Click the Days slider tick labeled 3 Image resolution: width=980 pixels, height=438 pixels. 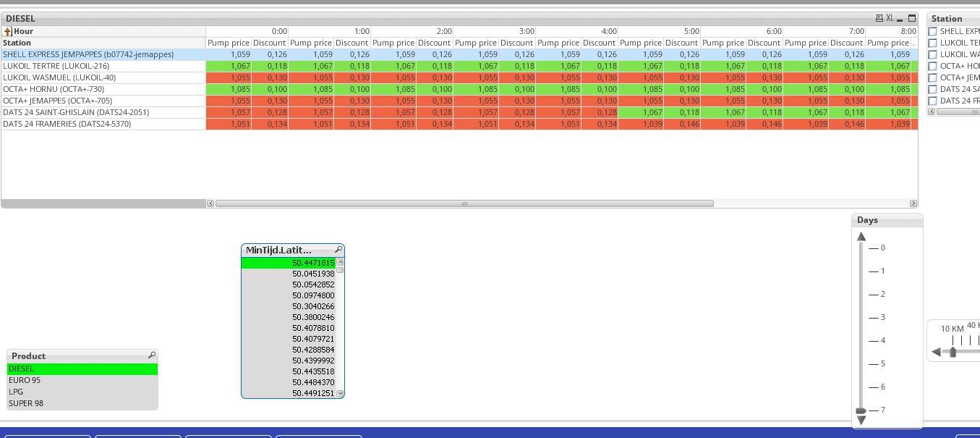878,317
